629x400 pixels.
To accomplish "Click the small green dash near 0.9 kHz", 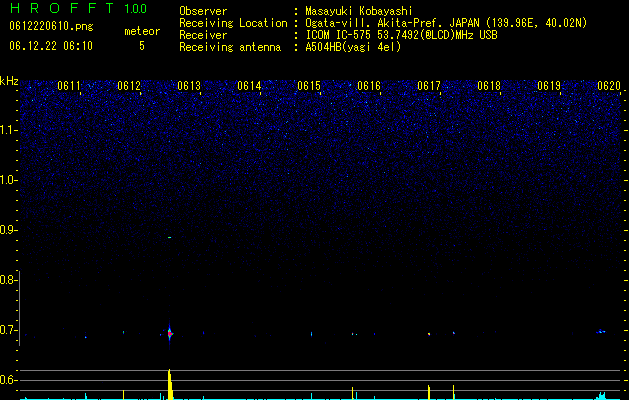I will pos(170,238).
